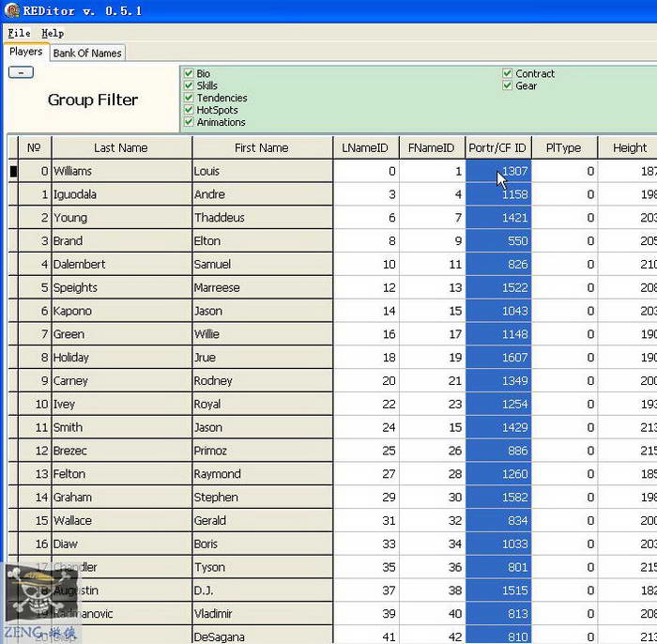The image size is (657, 644).
Task: Uncheck the Animations checkbox
Action: 190,122
